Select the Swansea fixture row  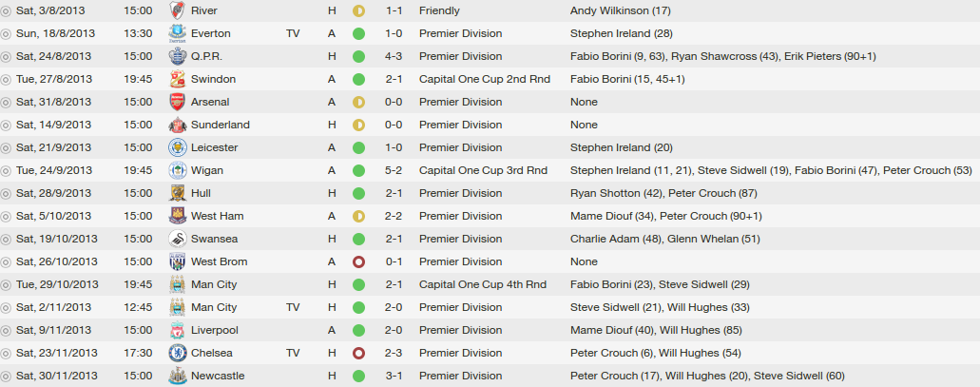coord(490,239)
